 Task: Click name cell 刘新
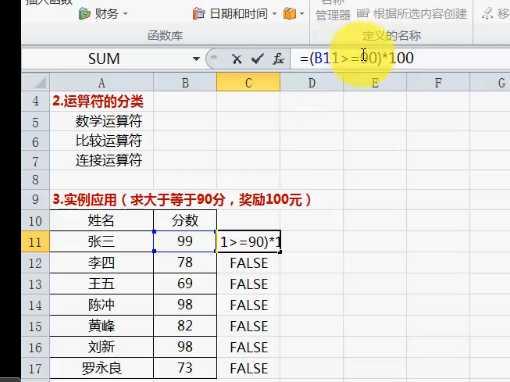pos(101,347)
